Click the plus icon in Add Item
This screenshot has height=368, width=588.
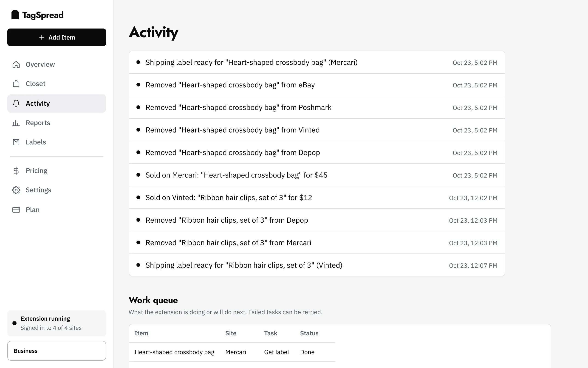tap(42, 37)
